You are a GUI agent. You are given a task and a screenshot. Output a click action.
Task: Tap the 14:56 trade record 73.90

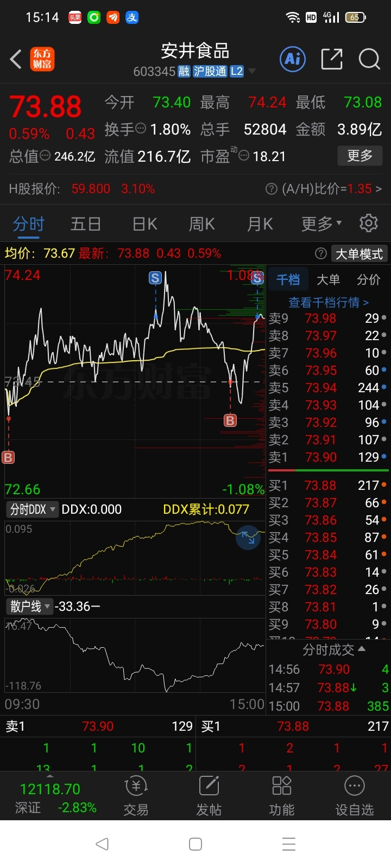[329, 669]
